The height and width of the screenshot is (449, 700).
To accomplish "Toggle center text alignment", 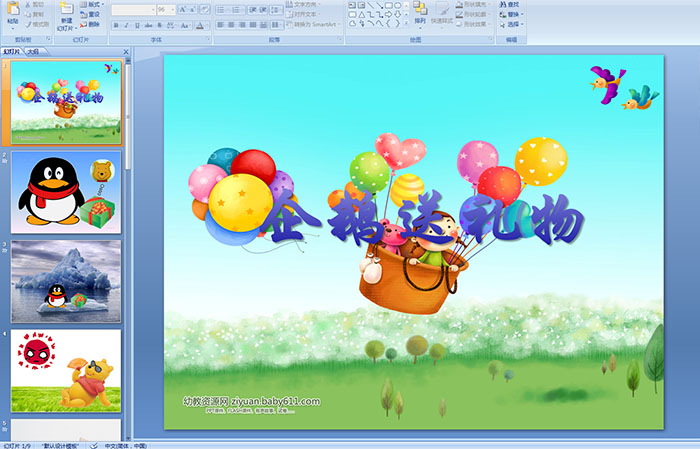I will coord(231,25).
